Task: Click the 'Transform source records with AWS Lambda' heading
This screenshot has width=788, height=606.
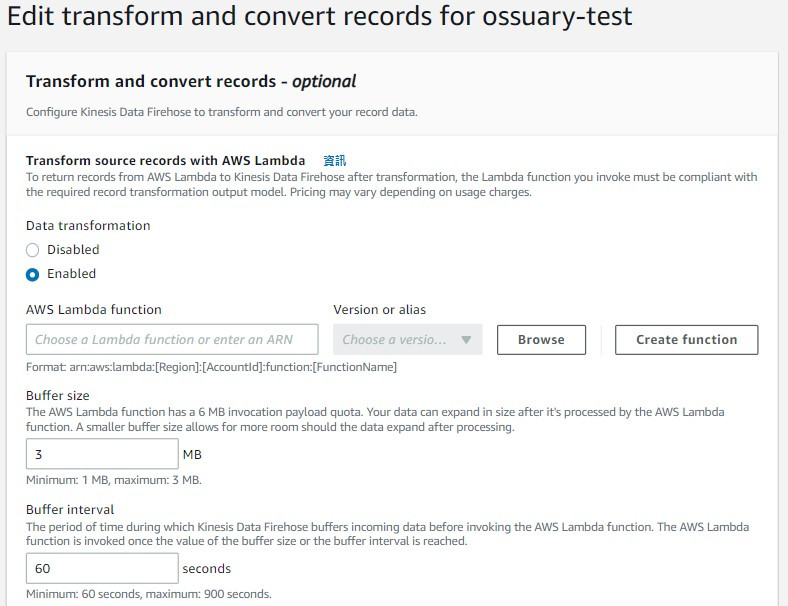Action: click(x=166, y=160)
